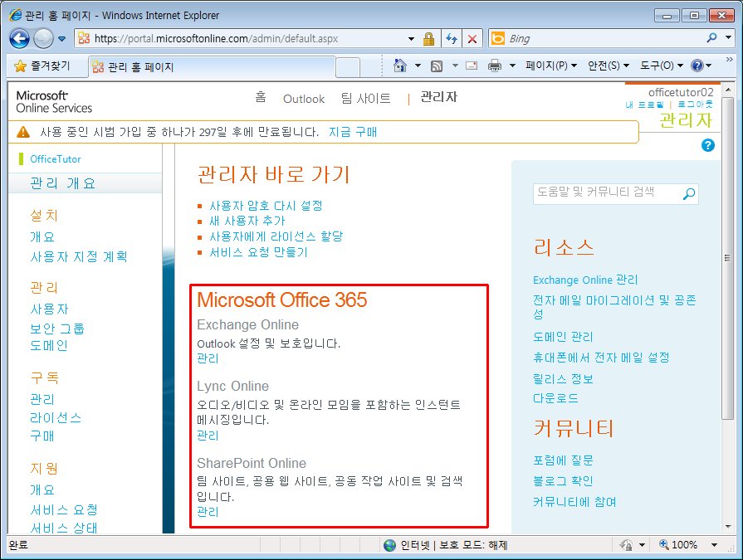Select the 관리자 top navigation item
This screenshot has width=743, height=560.
439,97
